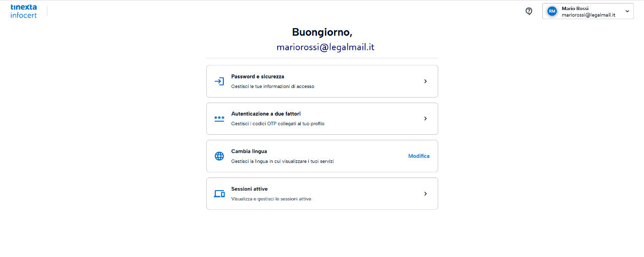Select the Cambia lingua title

click(x=249, y=151)
